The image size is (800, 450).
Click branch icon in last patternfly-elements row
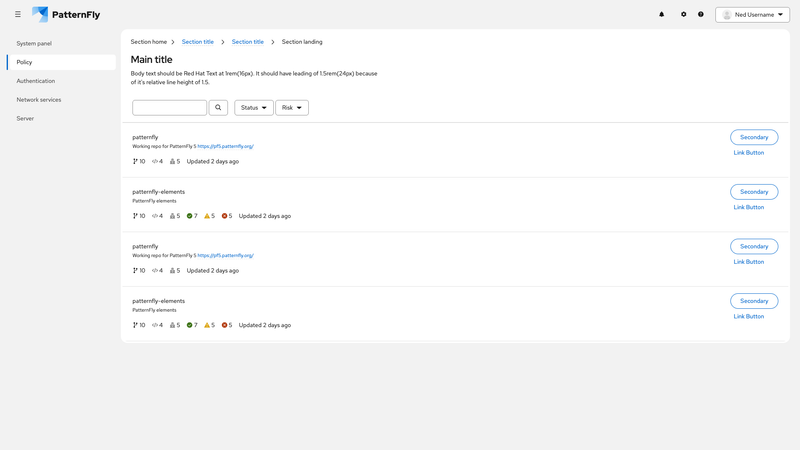click(x=135, y=325)
